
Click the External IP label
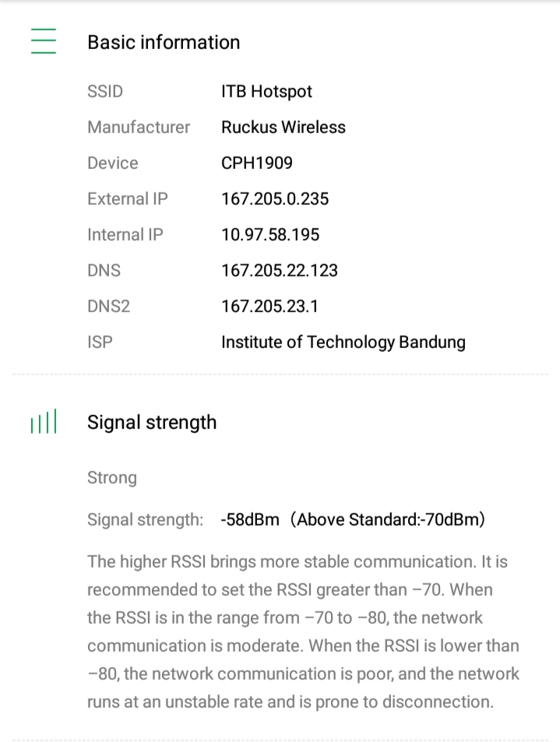click(x=128, y=199)
